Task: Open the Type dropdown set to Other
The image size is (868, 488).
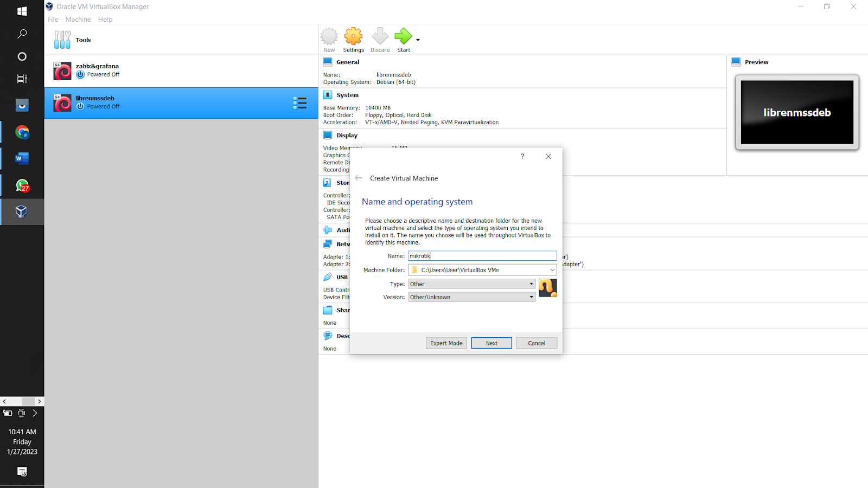Action: [x=471, y=284]
